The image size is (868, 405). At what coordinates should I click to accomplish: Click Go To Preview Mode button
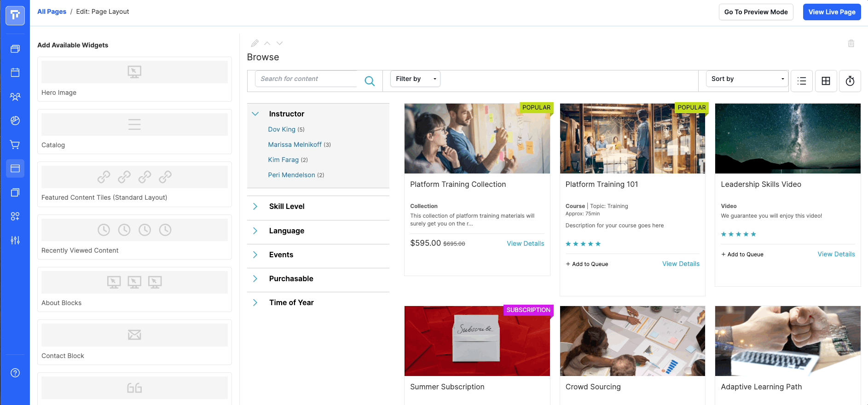click(x=756, y=12)
